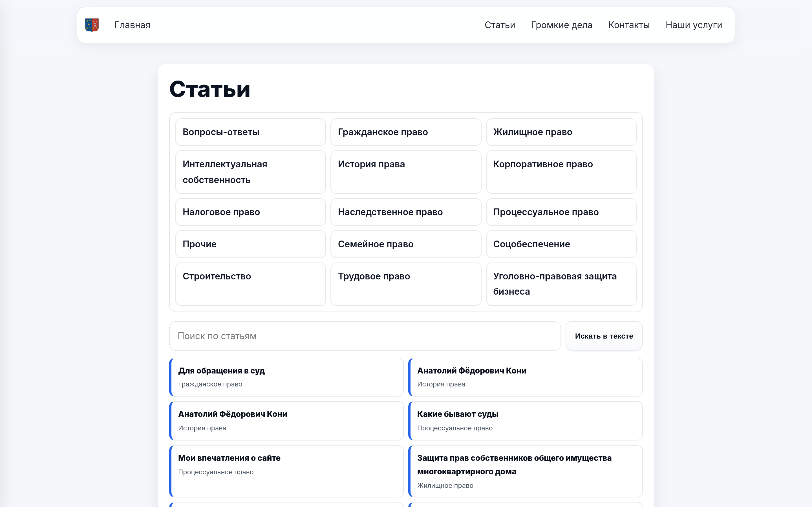Filter articles by Налоговое право

coord(250,212)
